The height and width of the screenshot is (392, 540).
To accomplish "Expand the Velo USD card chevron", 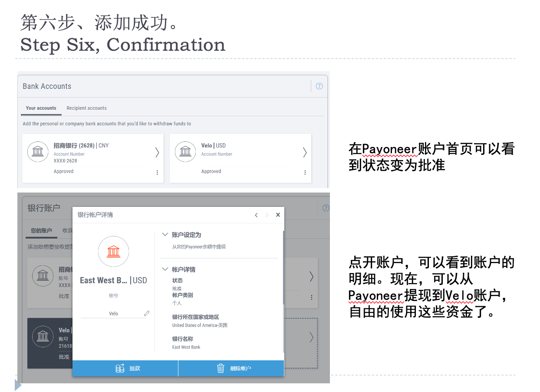I will click(305, 152).
